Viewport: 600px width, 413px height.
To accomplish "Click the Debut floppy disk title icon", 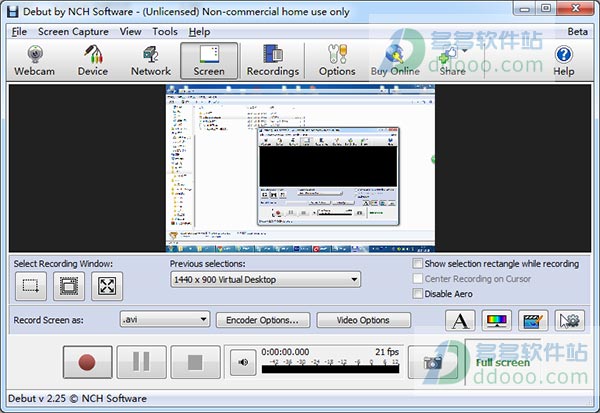I will coord(13,11).
